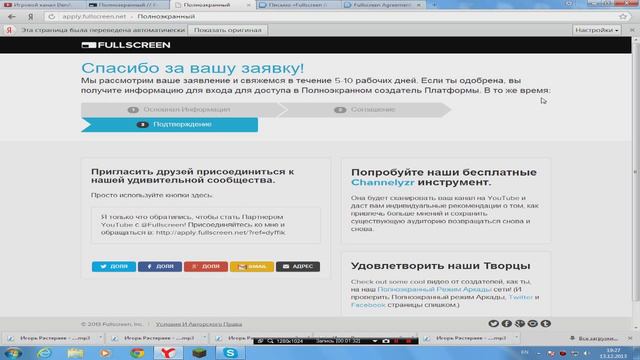Open the system tray volume icon

click(x=586, y=353)
